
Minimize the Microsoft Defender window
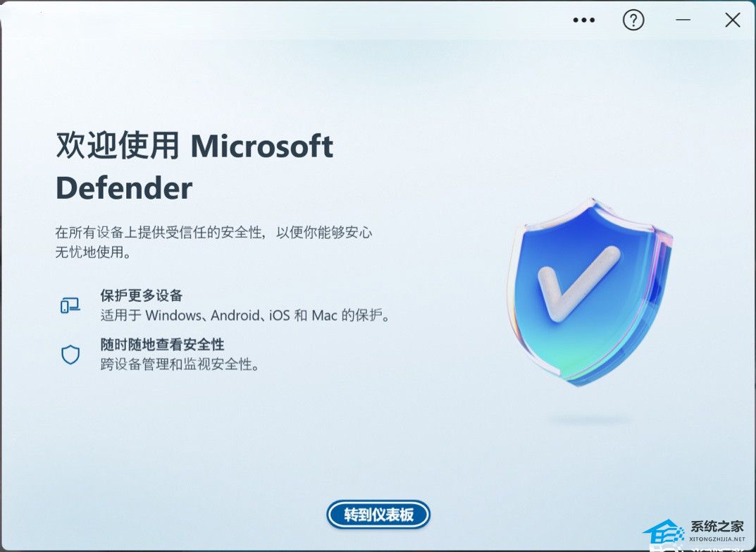683,20
